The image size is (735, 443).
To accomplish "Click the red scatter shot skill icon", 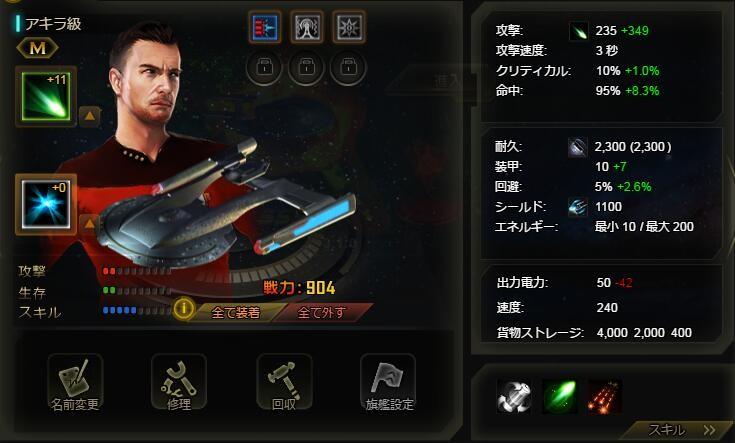I will (605, 397).
